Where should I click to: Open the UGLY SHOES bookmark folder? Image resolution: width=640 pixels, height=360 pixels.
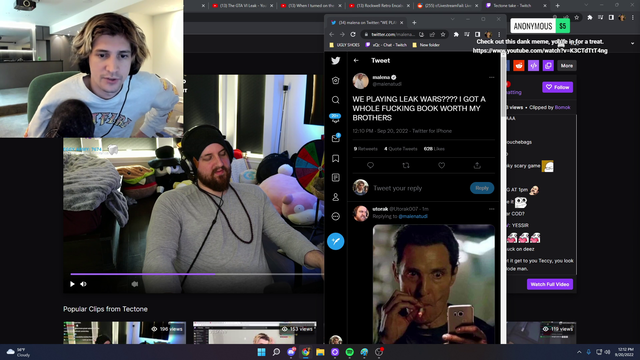pyautogui.click(x=344, y=45)
